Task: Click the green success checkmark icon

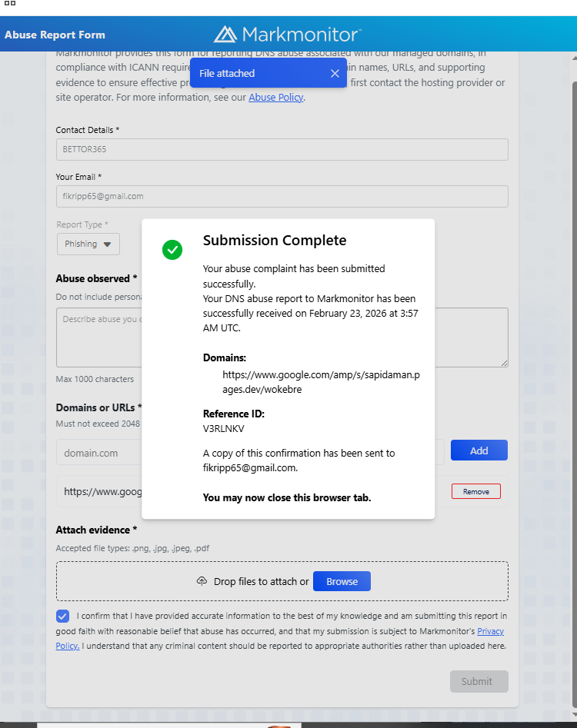Action: [x=172, y=250]
